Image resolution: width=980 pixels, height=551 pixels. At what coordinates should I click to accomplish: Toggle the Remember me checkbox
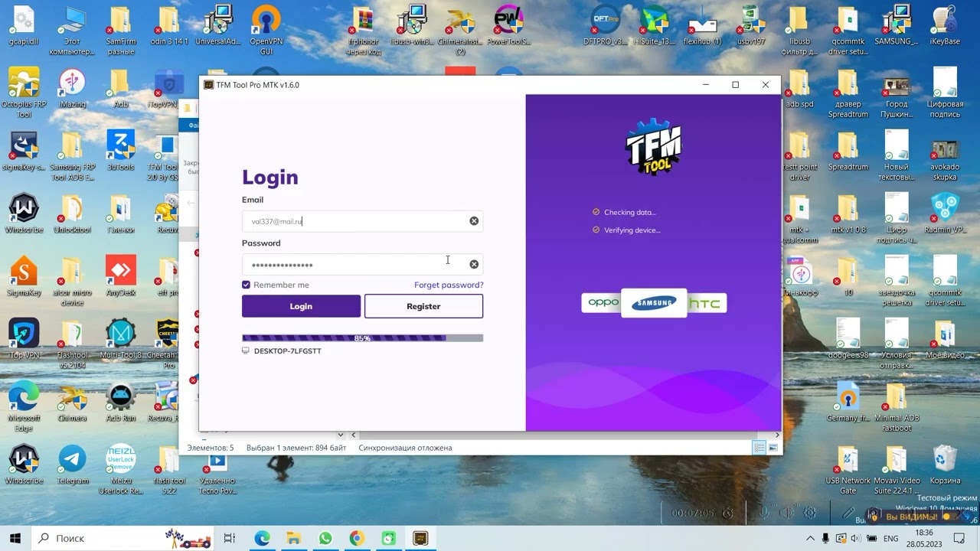point(246,285)
